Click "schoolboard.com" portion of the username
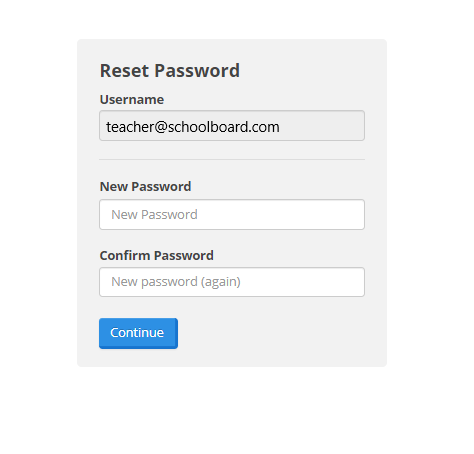 pos(224,127)
